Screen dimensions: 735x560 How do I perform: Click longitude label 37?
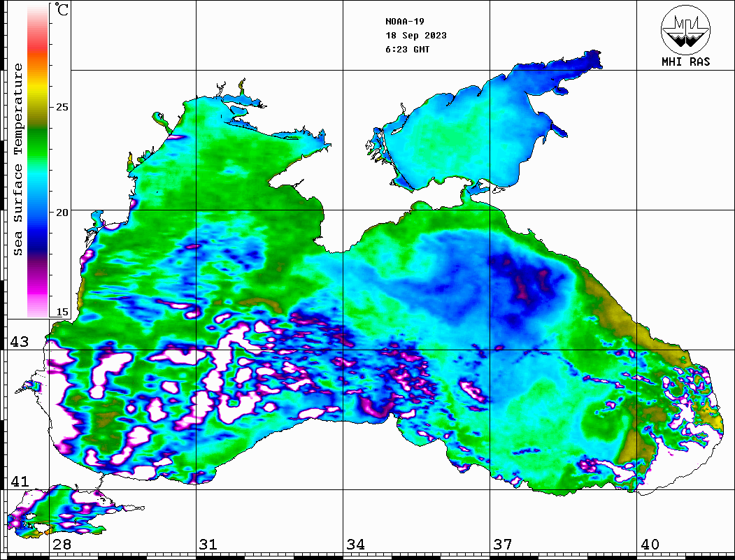[x=503, y=544]
